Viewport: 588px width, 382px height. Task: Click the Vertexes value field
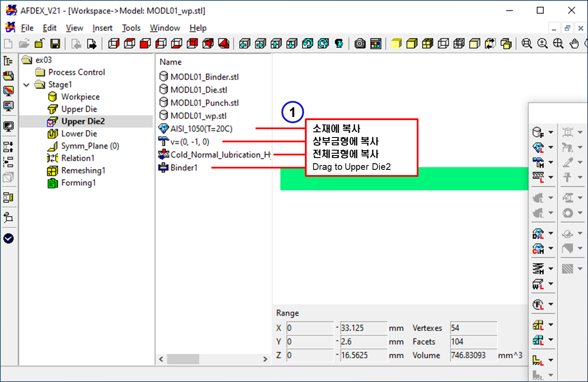click(473, 328)
